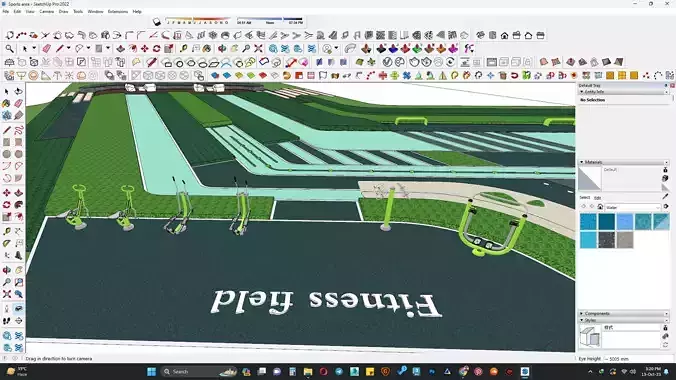Open the Windows Start menu
This screenshot has height=380, width=676.
point(151,372)
